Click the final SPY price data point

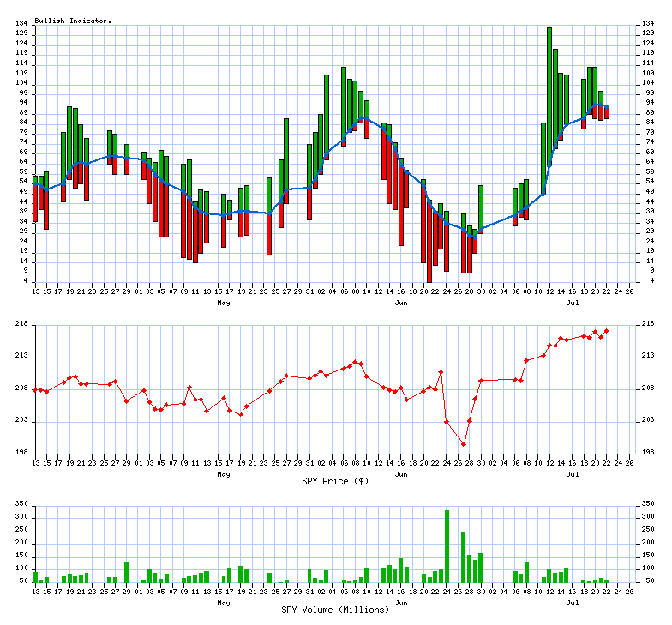(607, 331)
